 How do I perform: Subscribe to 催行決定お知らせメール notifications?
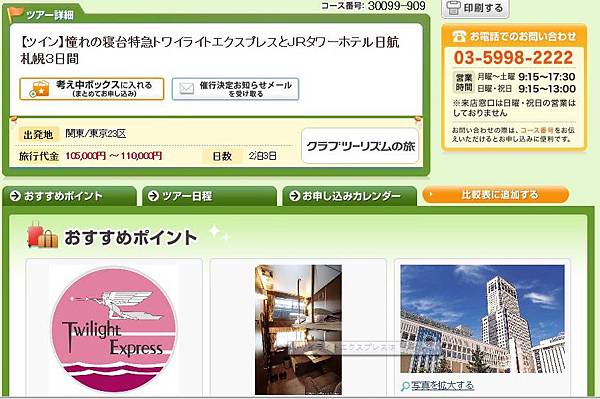pos(235,89)
